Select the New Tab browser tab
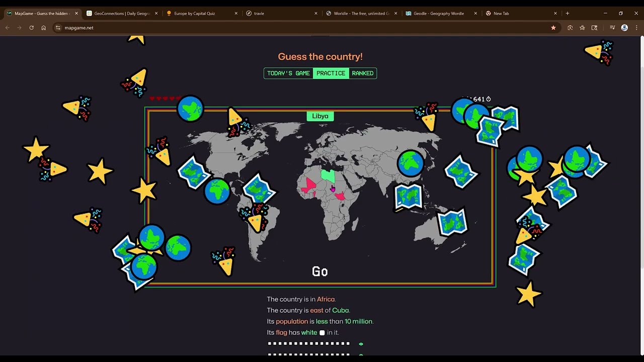Viewport: 644px width, 362px height. pyautogui.click(x=521, y=14)
